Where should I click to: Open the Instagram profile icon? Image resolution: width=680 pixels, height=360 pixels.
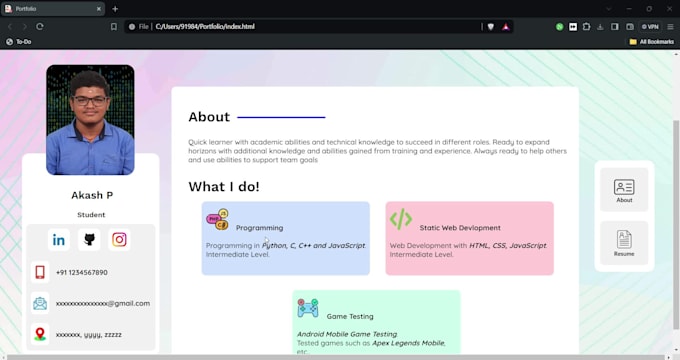pyautogui.click(x=119, y=239)
